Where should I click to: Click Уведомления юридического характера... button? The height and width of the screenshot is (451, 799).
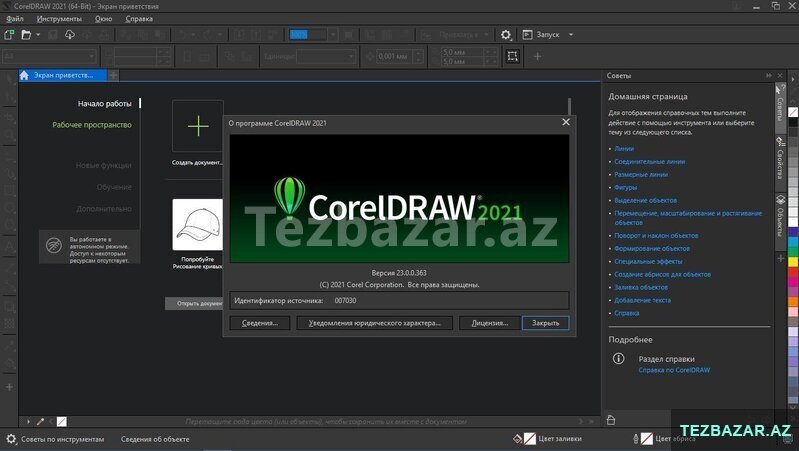[375, 323]
